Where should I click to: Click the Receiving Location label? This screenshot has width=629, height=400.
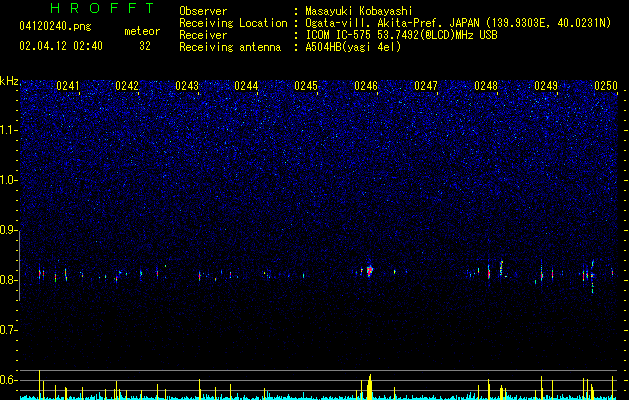click(233, 23)
